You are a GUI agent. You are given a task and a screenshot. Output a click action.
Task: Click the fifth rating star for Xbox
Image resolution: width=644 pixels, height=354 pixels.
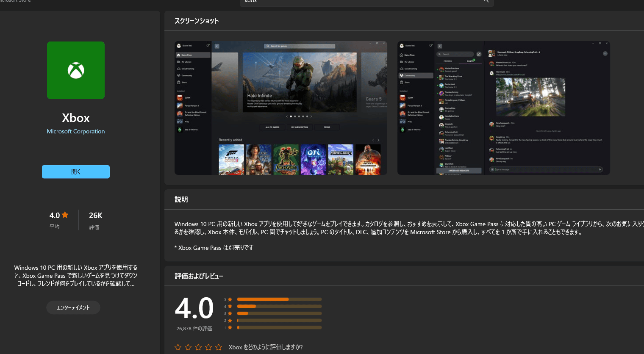[x=219, y=347]
